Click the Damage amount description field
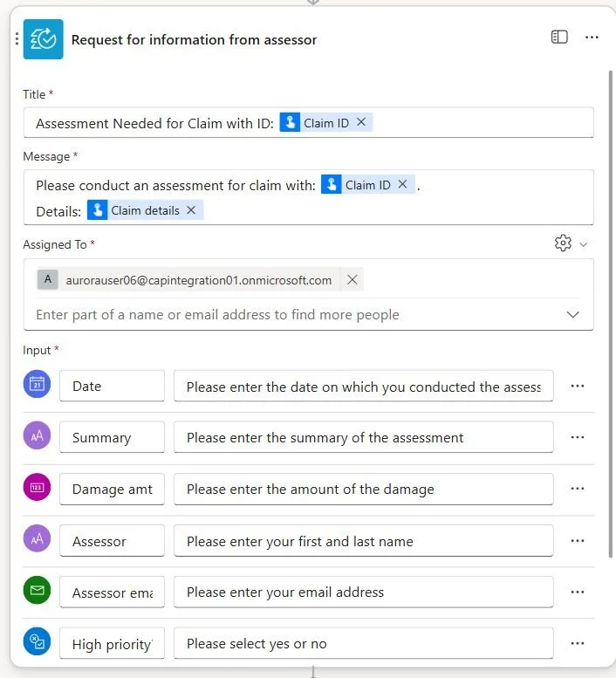This screenshot has height=678, width=616. (364, 489)
